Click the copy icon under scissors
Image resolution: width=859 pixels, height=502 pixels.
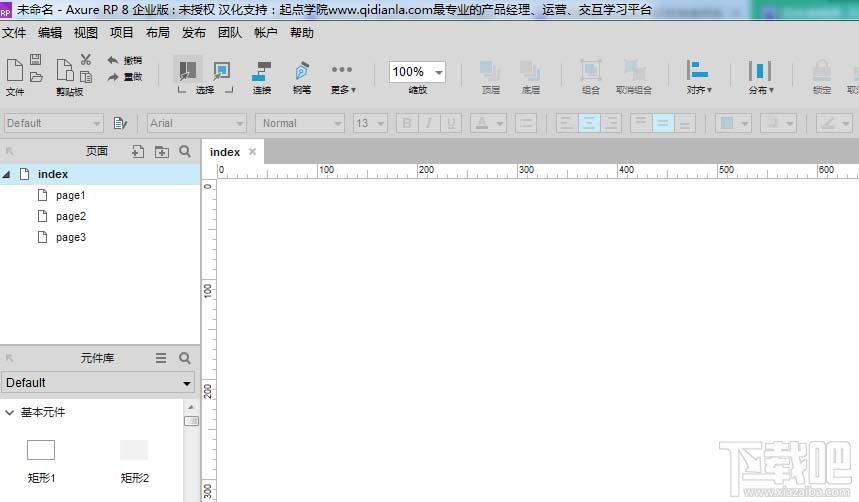pyautogui.click(x=86, y=77)
